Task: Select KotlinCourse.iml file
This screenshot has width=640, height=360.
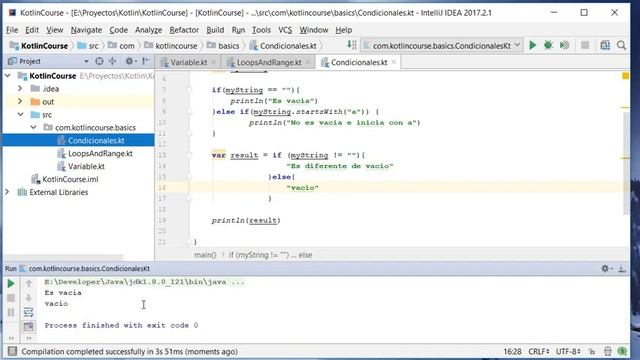Action: pyautogui.click(x=70, y=179)
